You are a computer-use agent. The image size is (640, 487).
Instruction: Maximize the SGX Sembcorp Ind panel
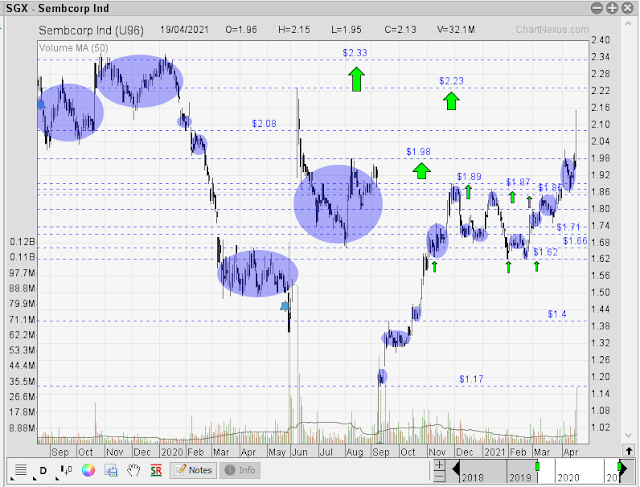point(612,8)
